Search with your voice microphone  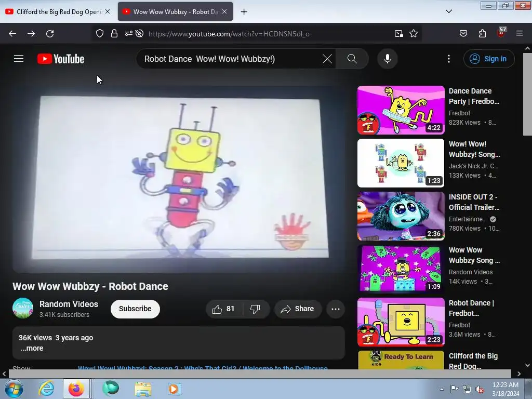[387, 59]
